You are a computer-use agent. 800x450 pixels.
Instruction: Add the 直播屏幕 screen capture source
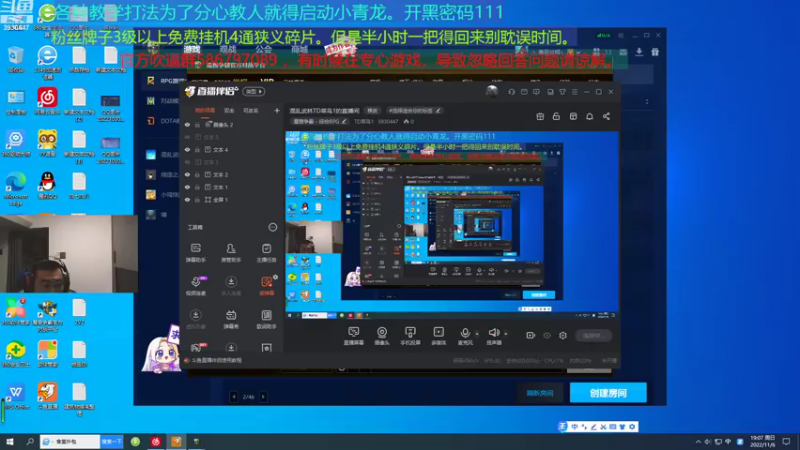[353, 336]
